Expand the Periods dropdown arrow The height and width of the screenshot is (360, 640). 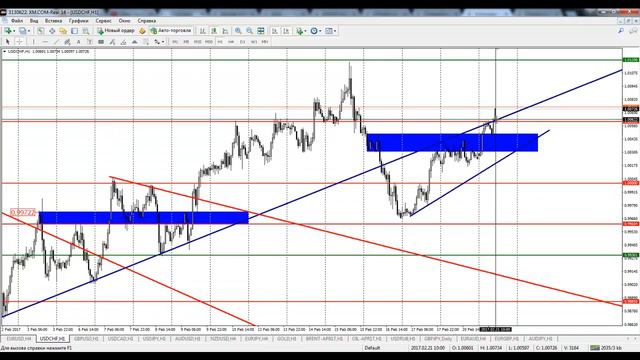(320, 31)
